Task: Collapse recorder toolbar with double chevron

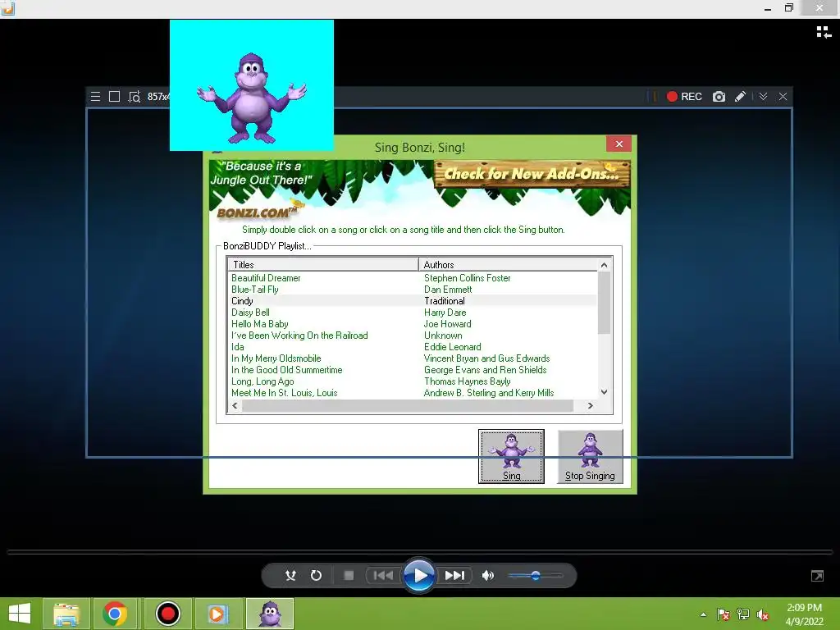Action: coord(764,97)
